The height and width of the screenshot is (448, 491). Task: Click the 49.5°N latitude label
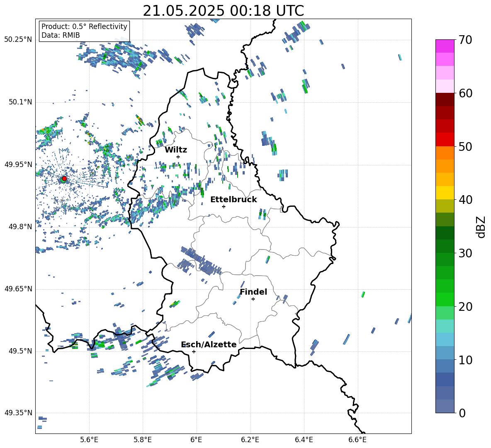click(x=20, y=351)
